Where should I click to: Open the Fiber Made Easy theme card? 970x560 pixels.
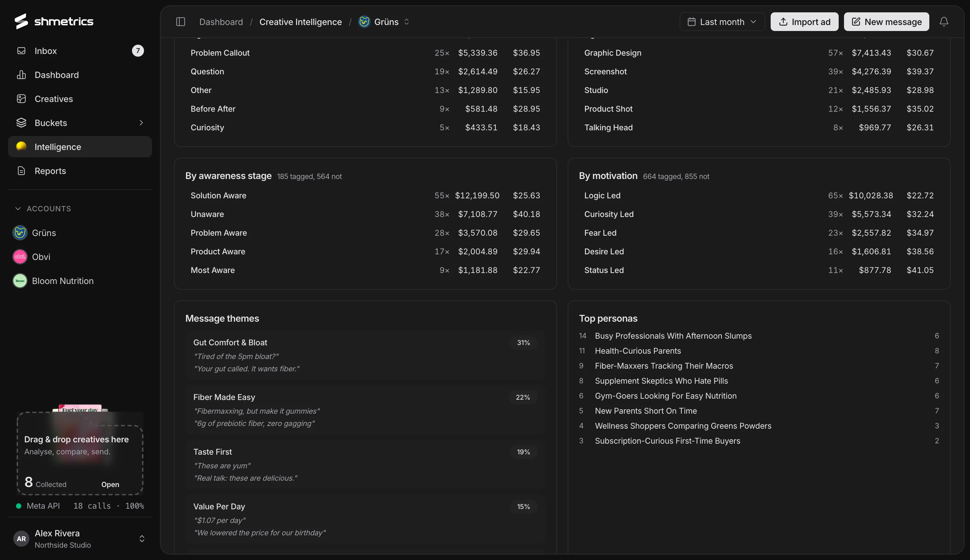click(x=365, y=410)
